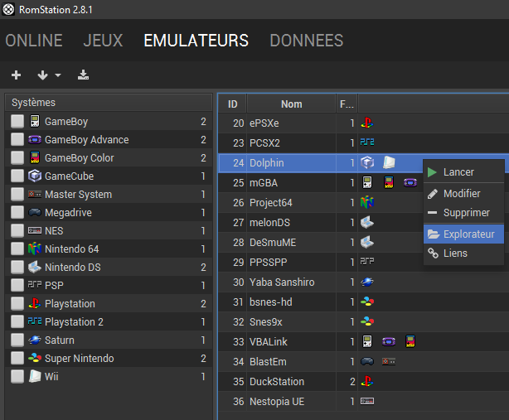Select the Megadrive checkbox
The height and width of the screenshot is (420, 509).
[17, 212]
